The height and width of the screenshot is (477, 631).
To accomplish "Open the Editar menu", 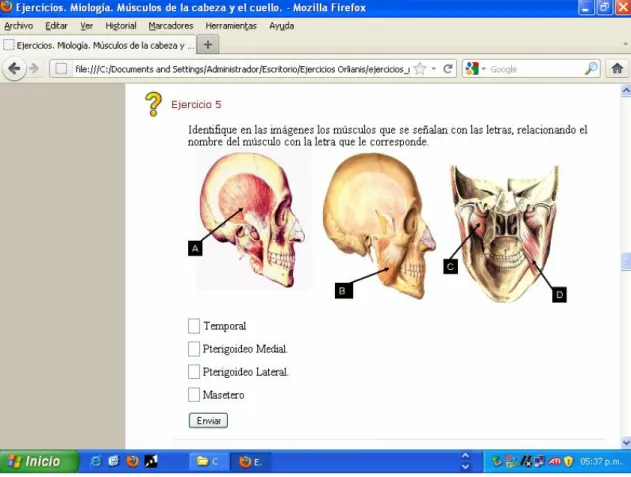I will 56,26.
